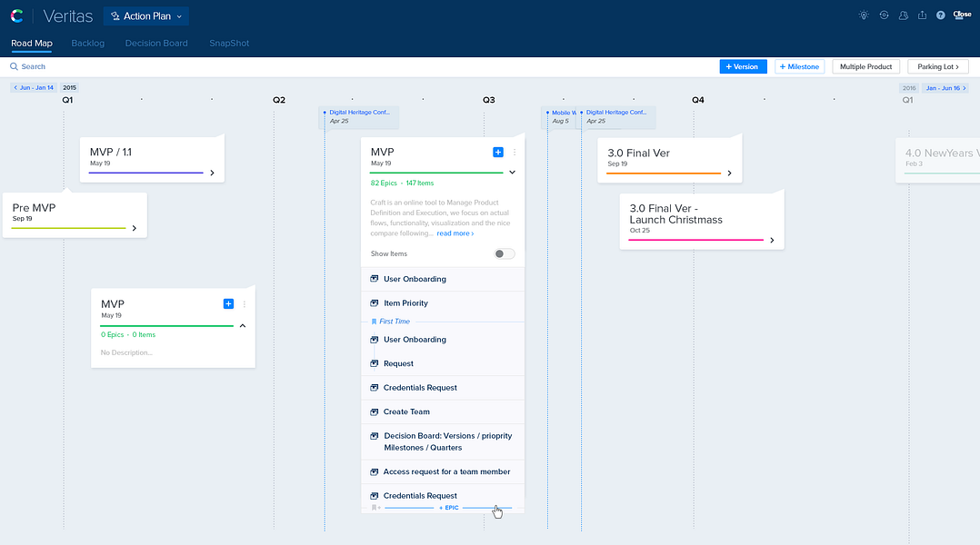980x545 pixels.
Task: Click the 82 Epics count
Action: coord(384,183)
